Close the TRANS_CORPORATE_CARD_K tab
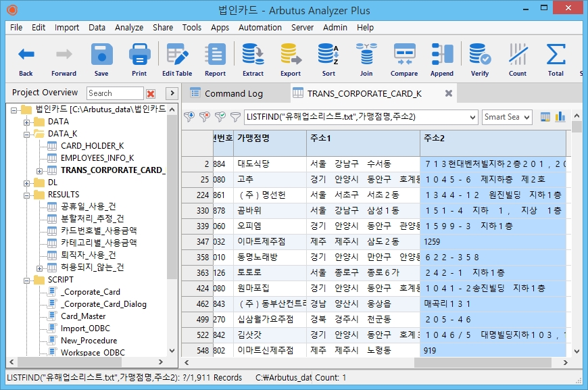 click(449, 93)
